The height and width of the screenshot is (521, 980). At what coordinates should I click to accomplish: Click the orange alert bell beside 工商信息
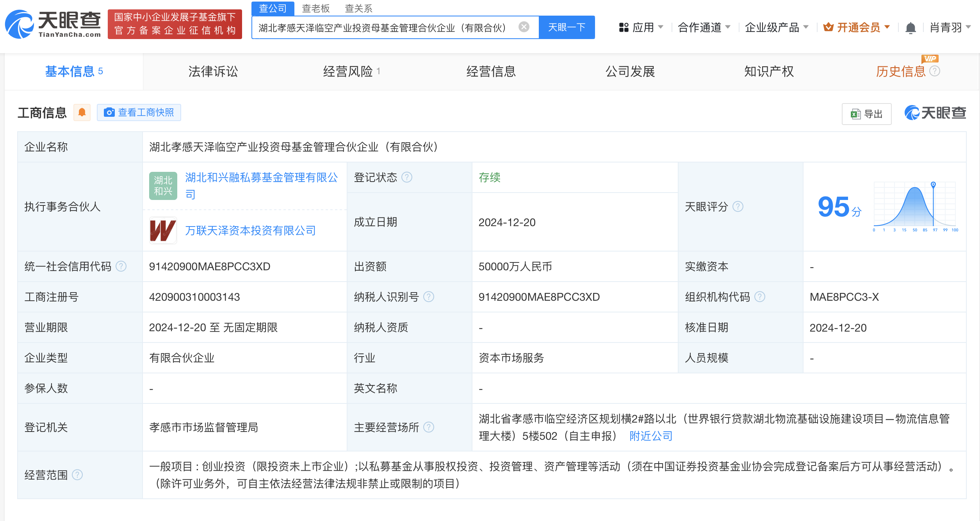[x=82, y=112]
